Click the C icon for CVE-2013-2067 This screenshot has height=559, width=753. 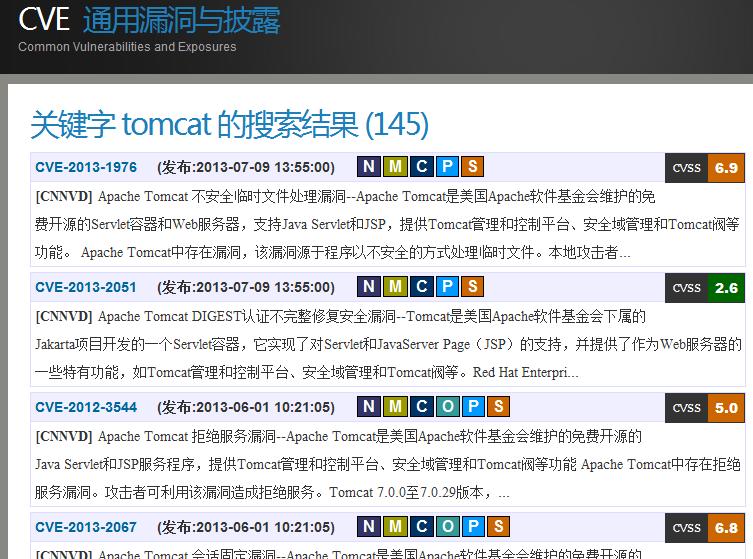pyautogui.click(x=421, y=527)
